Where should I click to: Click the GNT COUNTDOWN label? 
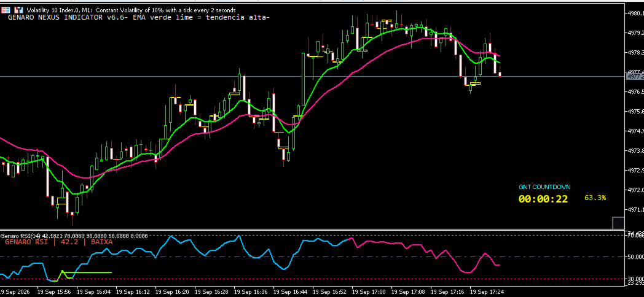(x=544, y=187)
